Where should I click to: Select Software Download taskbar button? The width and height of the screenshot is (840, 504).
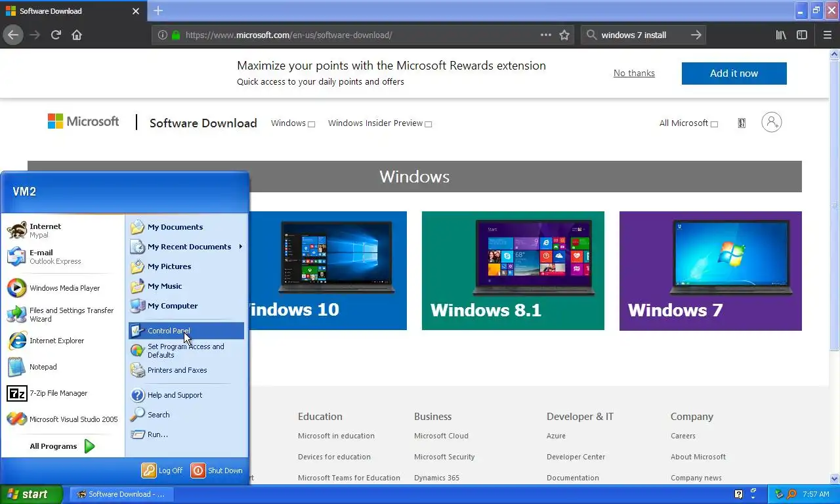(x=122, y=494)
